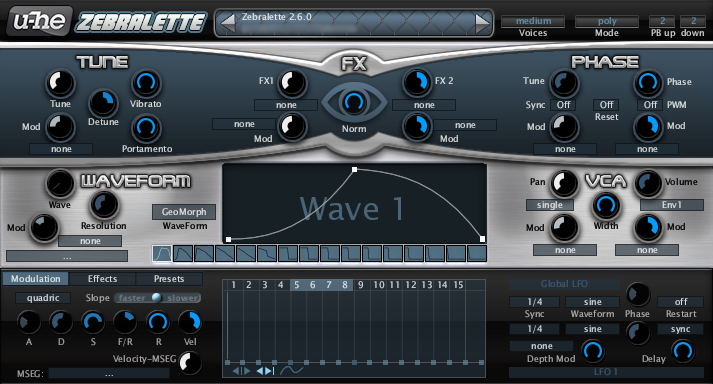
Task: Toggle Global LFO Restart off switch
Action: click(681, 302)
